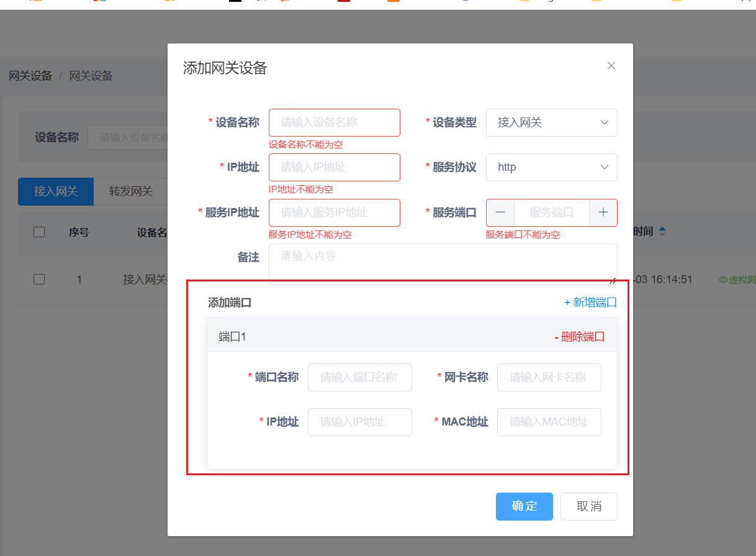Click the 端口名称 input field
Viewport: 756px width, 556px height.
360,377
